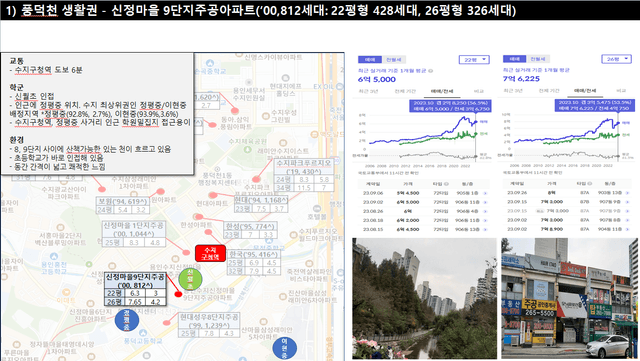This screenshot has width=640, height=361.
Task: Click the red dot marking 신정마을9단지
Action: click(x=178, y=294)
